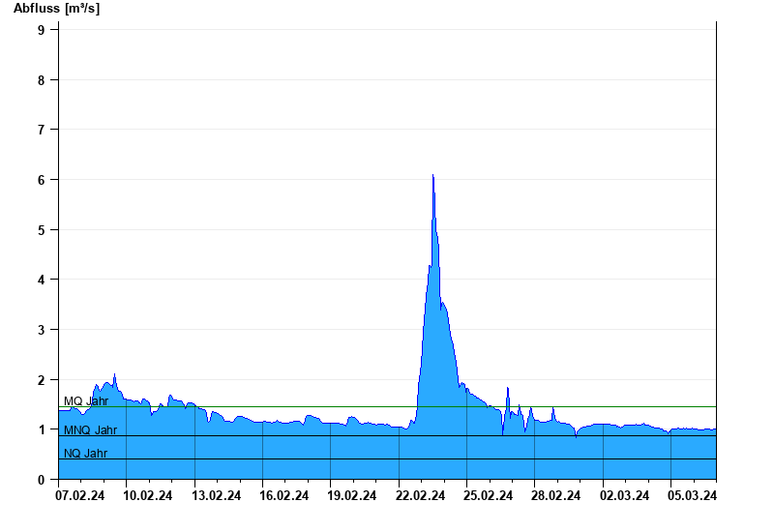Viewport: 774px width, 532px height.
Task: Click the 07.02.24 date label
Action: [x=80, y=495]
